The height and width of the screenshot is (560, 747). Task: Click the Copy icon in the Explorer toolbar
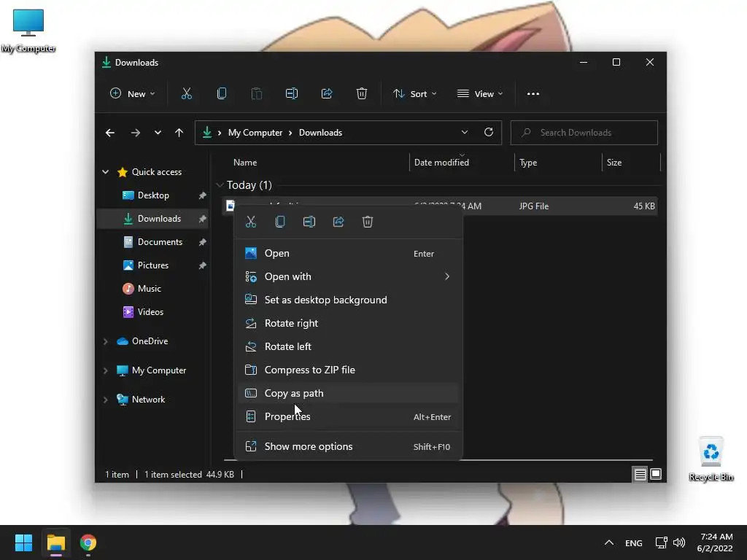222,94
